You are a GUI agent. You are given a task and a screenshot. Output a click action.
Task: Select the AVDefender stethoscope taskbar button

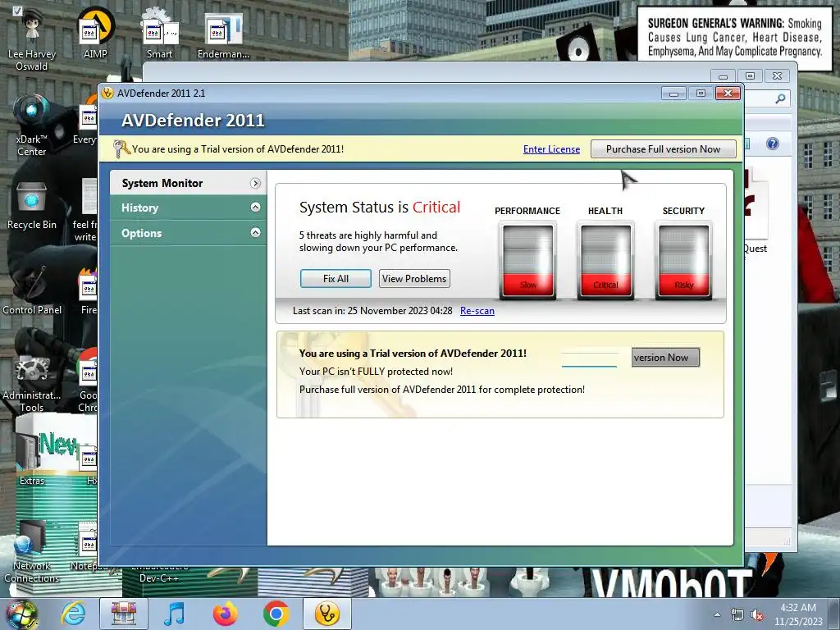click(327, 614)
